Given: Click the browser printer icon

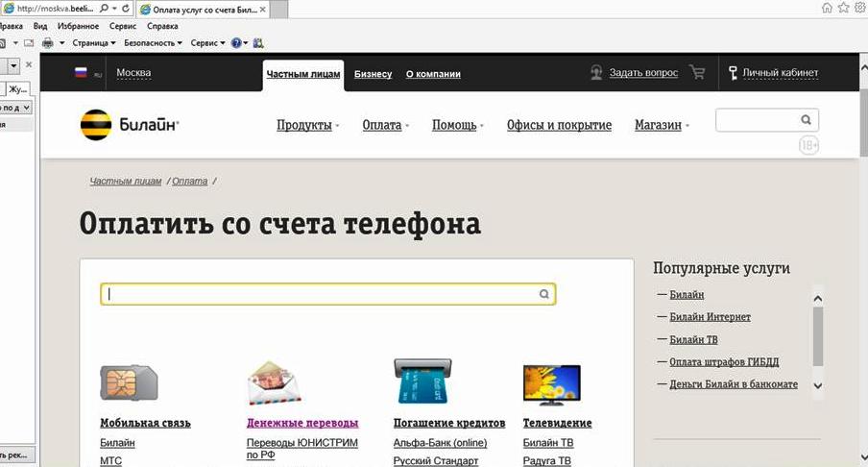Looking at the screenshot, I should (47, 43).
